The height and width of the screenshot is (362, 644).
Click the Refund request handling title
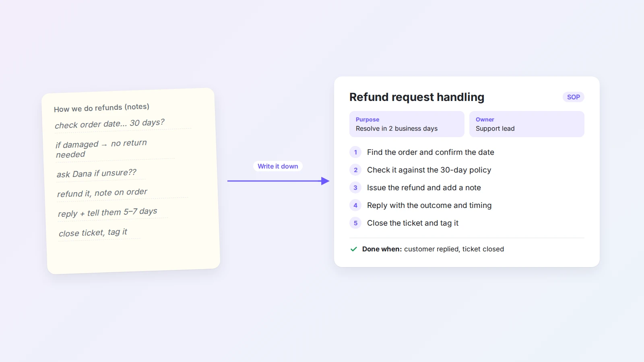(417, 97)
